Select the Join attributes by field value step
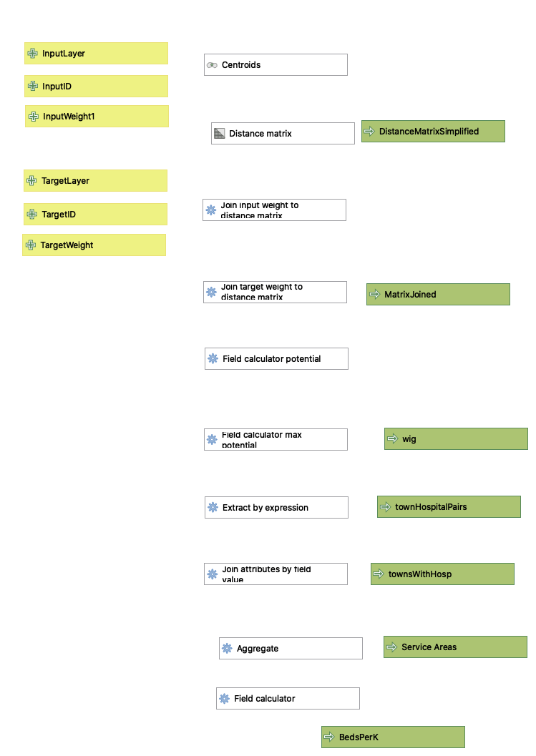Screen dimensions: 536x756 tap(276, 574)
